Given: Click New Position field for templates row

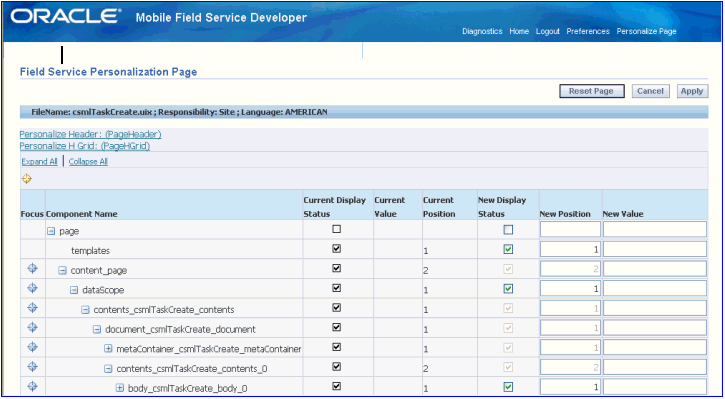Looking at the screenshot, I should coord(570,249).
